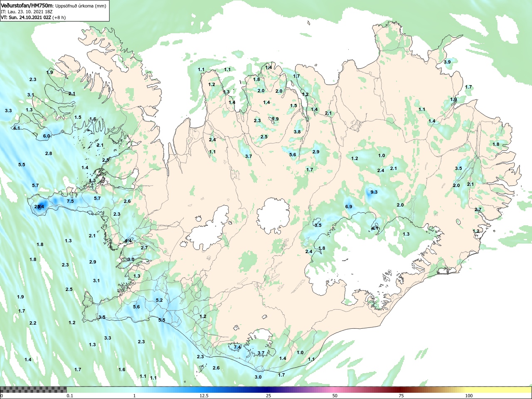Image resolution: width=532 pixels, height=399 pixels.
Task: Click the 75 label on the color scale
Action: tap(401, 396)
